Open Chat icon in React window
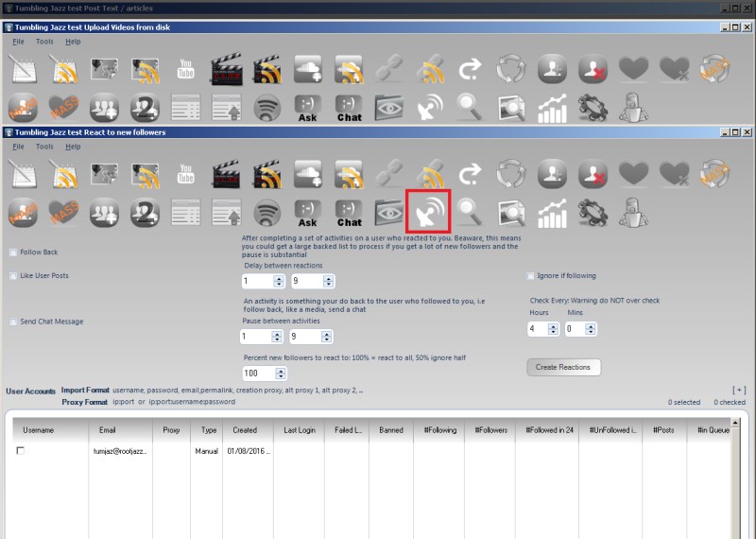756x539 pixels. (x=349, y=214)
